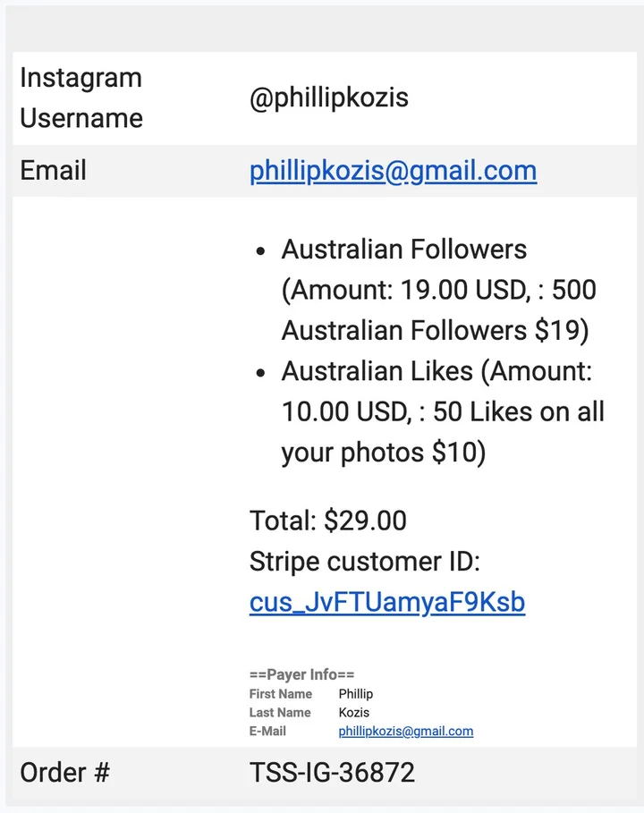Click the ==Payer Info== heading

301,674
